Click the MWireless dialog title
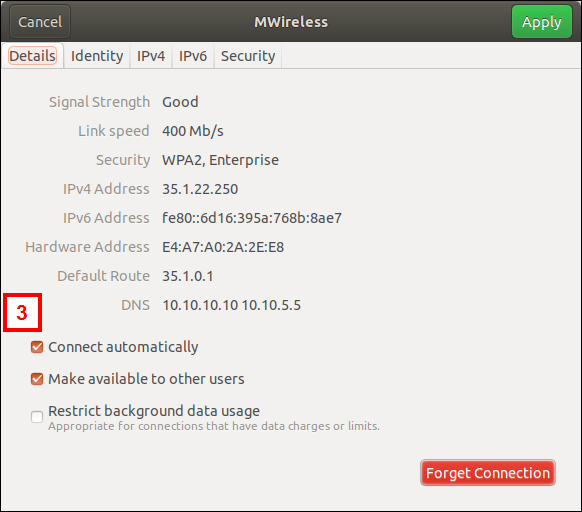582x512 pixels. (291, 22)
